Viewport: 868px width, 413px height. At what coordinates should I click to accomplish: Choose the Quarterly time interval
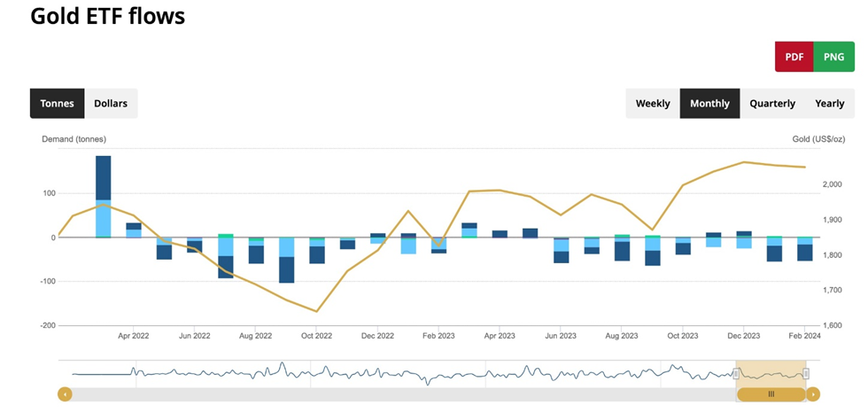tap(772, 104)
